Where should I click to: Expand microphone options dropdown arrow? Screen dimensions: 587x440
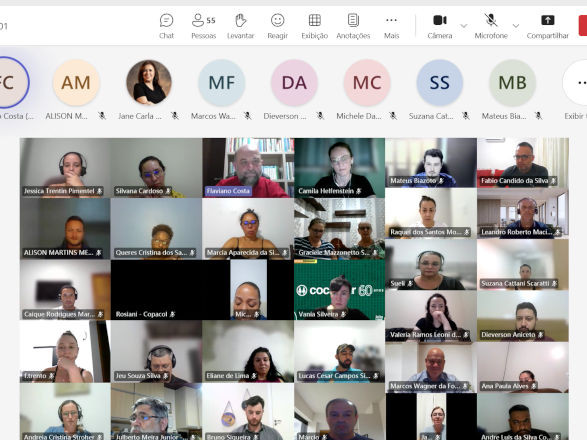click(x=516, y=26)
